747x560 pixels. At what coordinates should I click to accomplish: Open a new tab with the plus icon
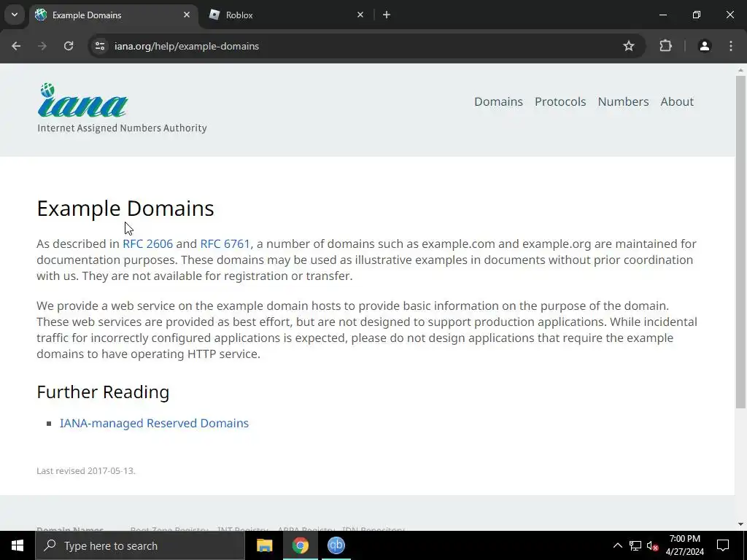click(387, 15)
